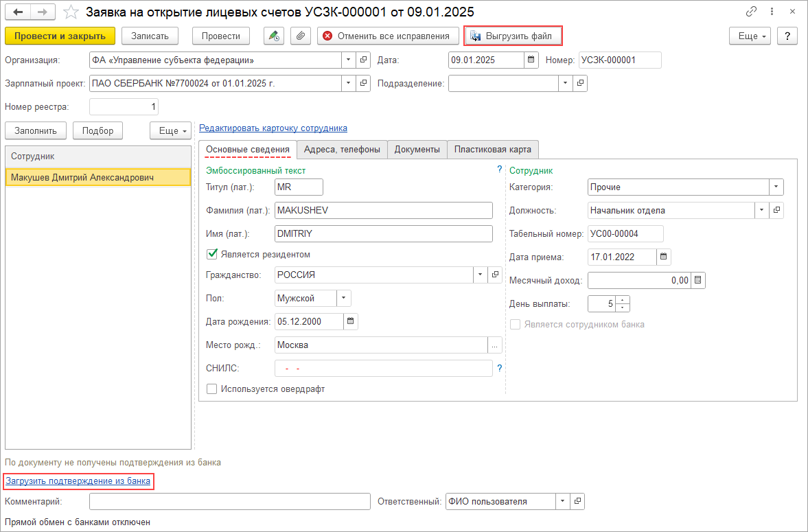This screenshot has height=532, width=808.
Task: Expand the Пол dropdown list
Action: [344, 298]
